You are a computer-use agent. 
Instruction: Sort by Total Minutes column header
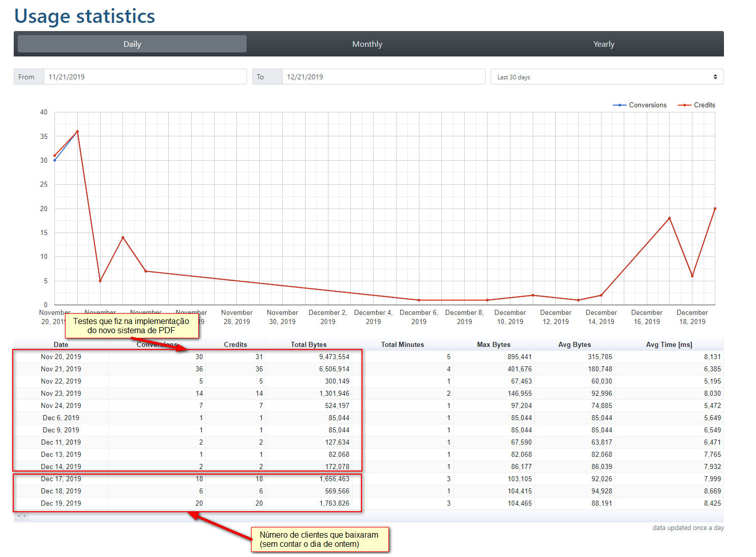pyautogui.click(x=402, y=344)
